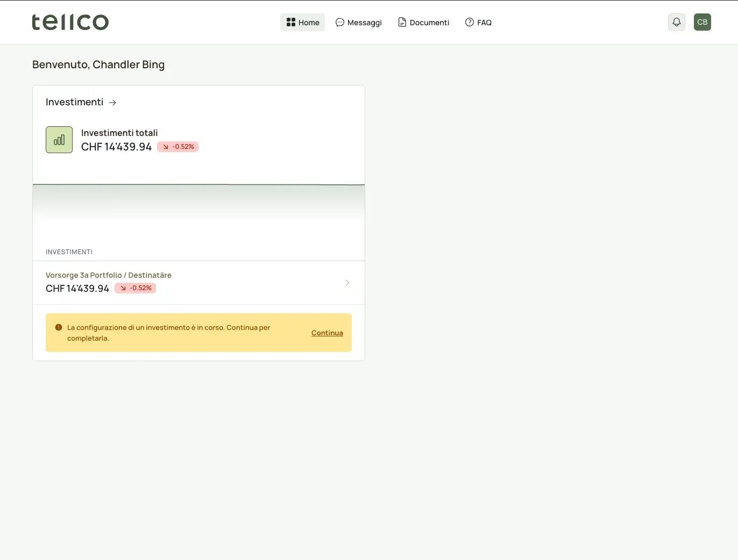Open the Documenti tab

point(423,22)
